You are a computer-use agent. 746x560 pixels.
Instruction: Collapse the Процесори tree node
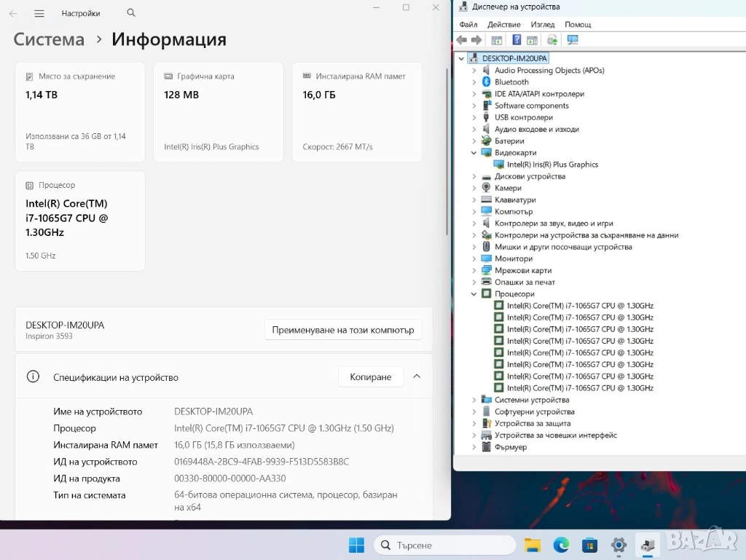click(474, 294)
